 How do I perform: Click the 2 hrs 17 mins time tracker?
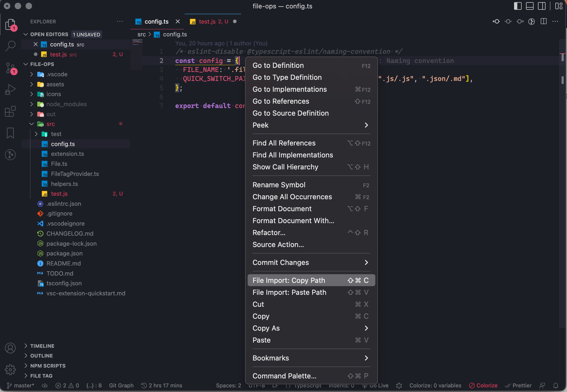(162, 385)
